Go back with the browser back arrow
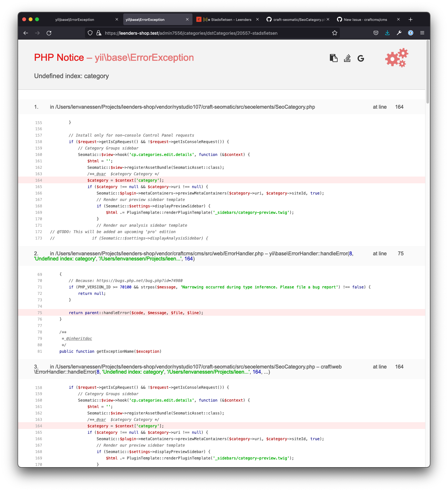The height and width of the screenshot is (491, 448). point(26,33)
